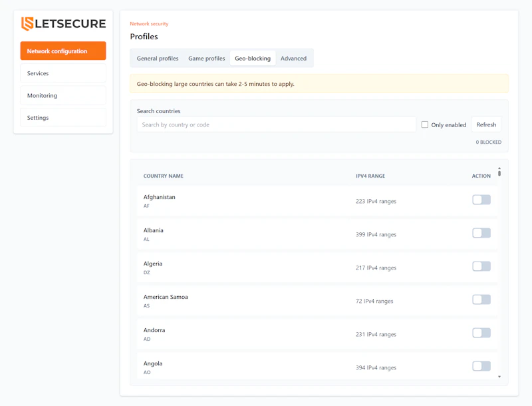Click the IPV4 RANGE column header
The image size is (532, 406).
point(370,176)
